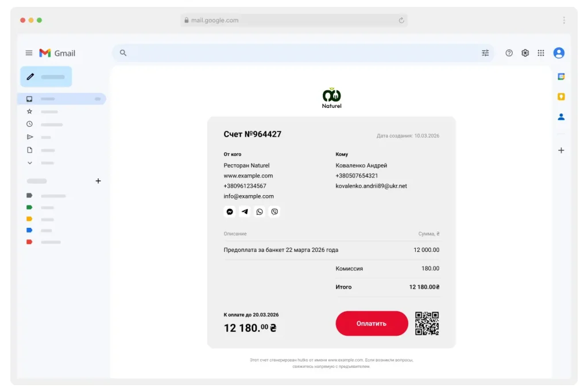
Task: Open Sent mail arrow item
Action: [x=30, y=137]
